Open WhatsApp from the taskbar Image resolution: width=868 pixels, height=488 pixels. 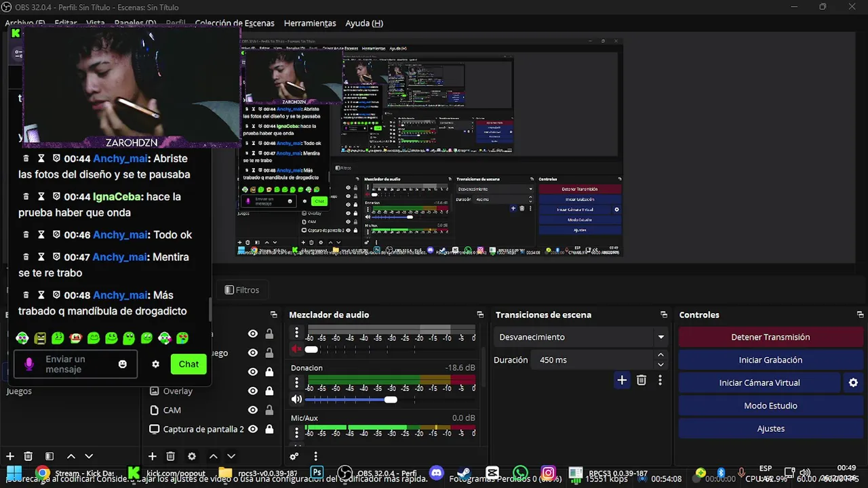click(520, 473)
